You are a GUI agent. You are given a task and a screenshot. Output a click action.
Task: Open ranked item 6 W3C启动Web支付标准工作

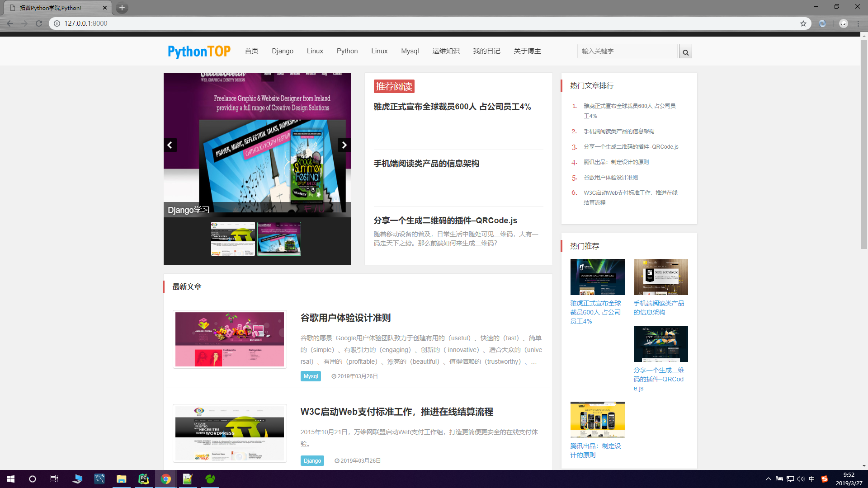tap(630, 197)
